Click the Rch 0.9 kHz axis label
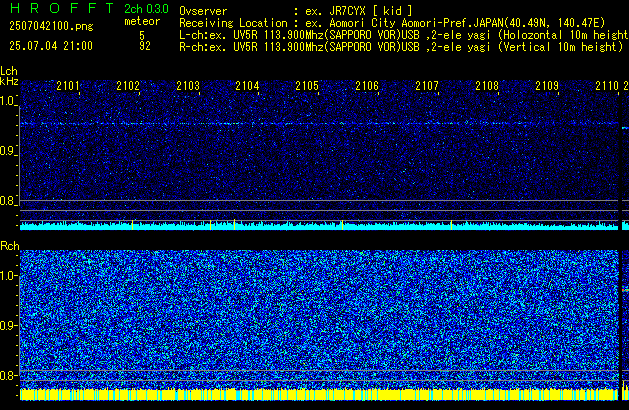The image size is (629, 410). click(8, 325)
